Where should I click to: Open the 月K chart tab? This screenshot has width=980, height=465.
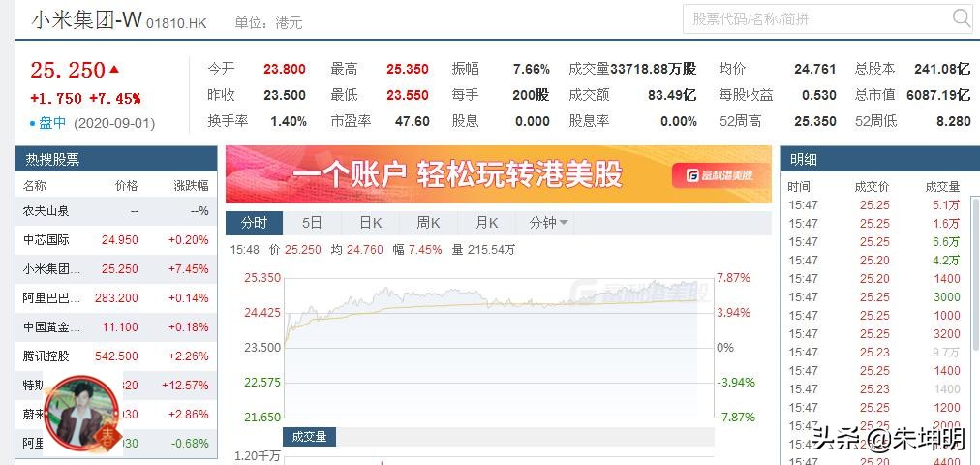(x=486, y=223)
